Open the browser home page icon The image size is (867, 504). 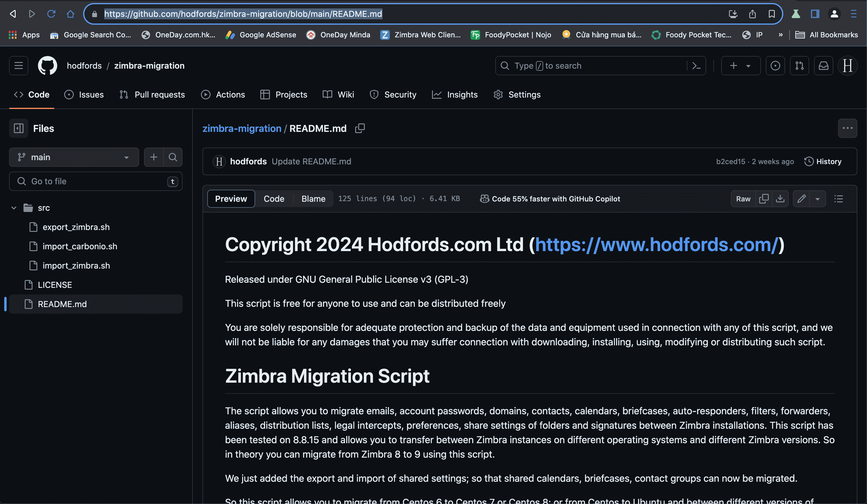pyautogui.click(x=70, y=14)
